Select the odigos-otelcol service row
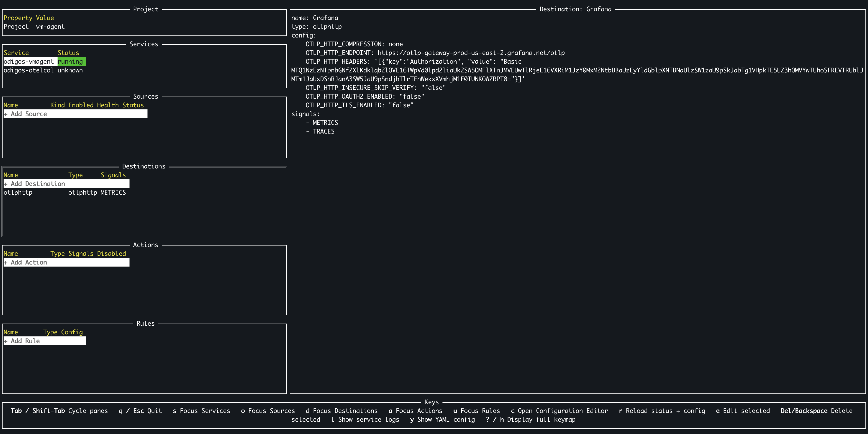 [x=29, y=70]
